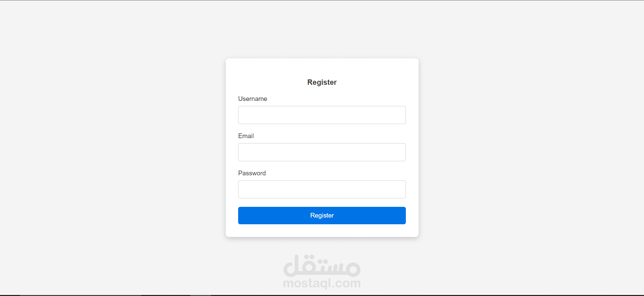Click the bold Register heading
The width and height of the screenshot is (644, 296).
322,82
